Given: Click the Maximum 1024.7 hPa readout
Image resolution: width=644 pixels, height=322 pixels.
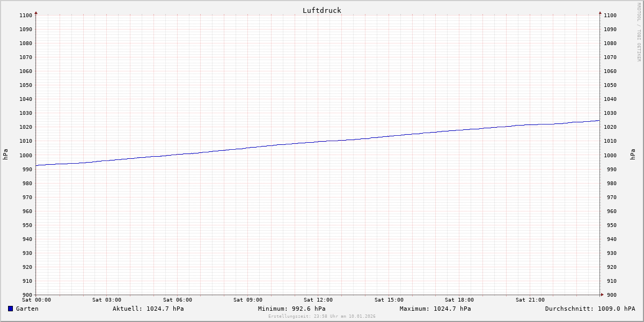Looking at the screenshot, I should pyautogui.click(x=435, y=309).
